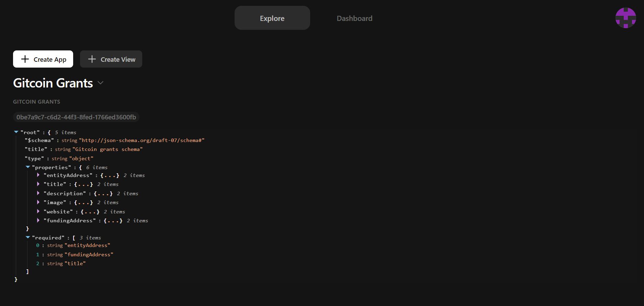Expand the "image" property

click(x=38, y=202)
